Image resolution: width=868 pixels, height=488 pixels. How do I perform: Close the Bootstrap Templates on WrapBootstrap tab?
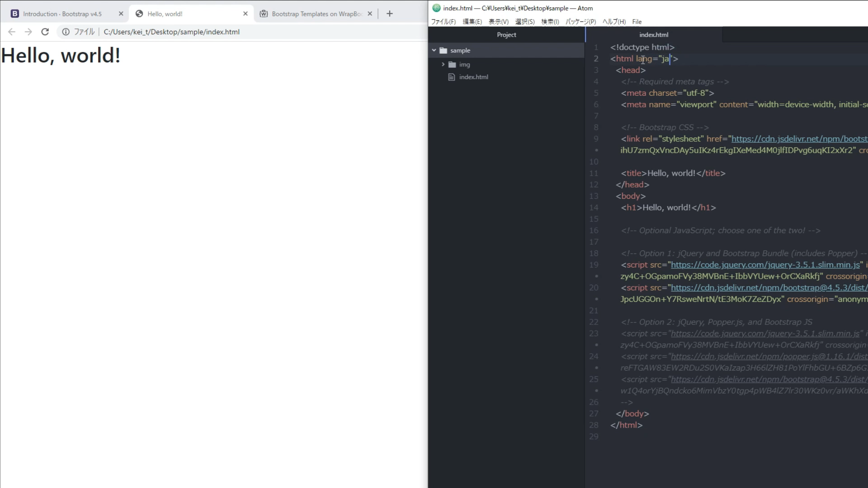coord(370,14)
